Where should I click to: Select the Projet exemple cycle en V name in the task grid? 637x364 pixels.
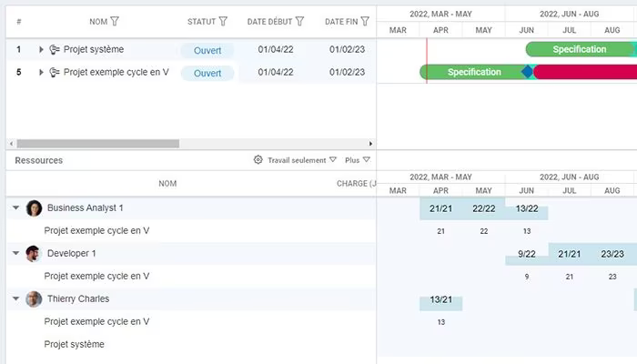click(116, 72)
